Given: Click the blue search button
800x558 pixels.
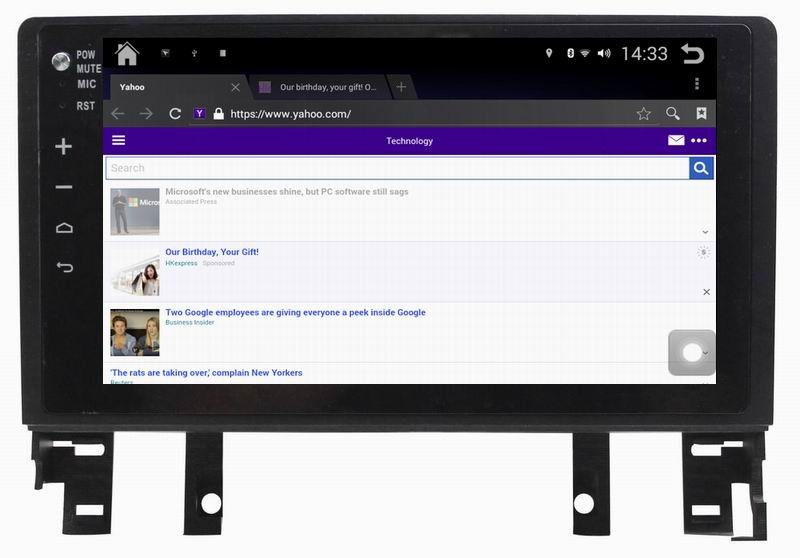Looking at the screenshot, I should pyautogui.click(x=701, y=168).
